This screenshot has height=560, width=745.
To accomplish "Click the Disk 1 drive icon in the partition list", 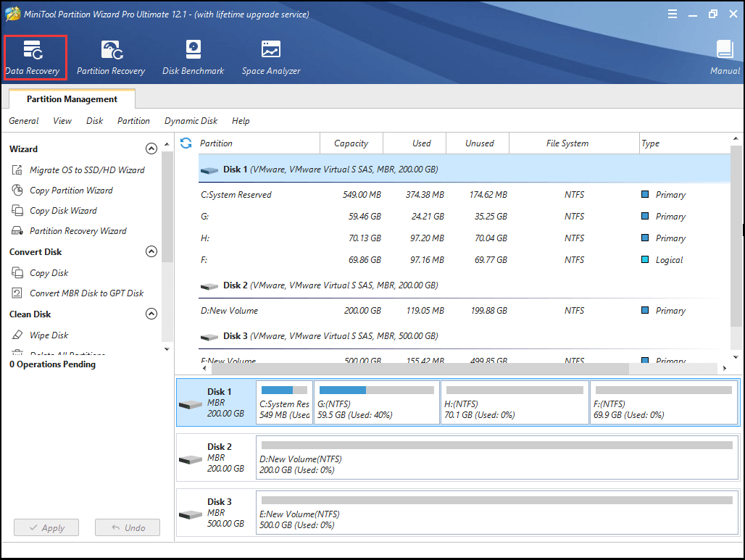I will pyautogui.click(x=209, y=170).
